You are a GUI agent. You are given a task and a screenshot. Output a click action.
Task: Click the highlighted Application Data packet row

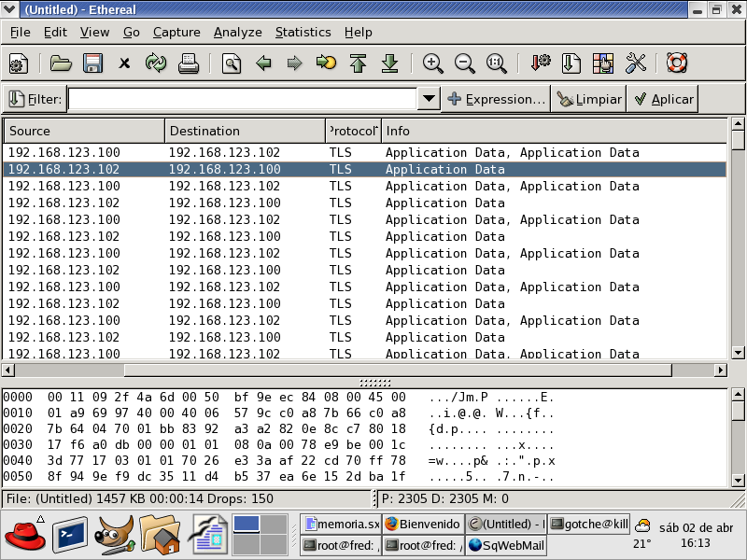point(365,170)
